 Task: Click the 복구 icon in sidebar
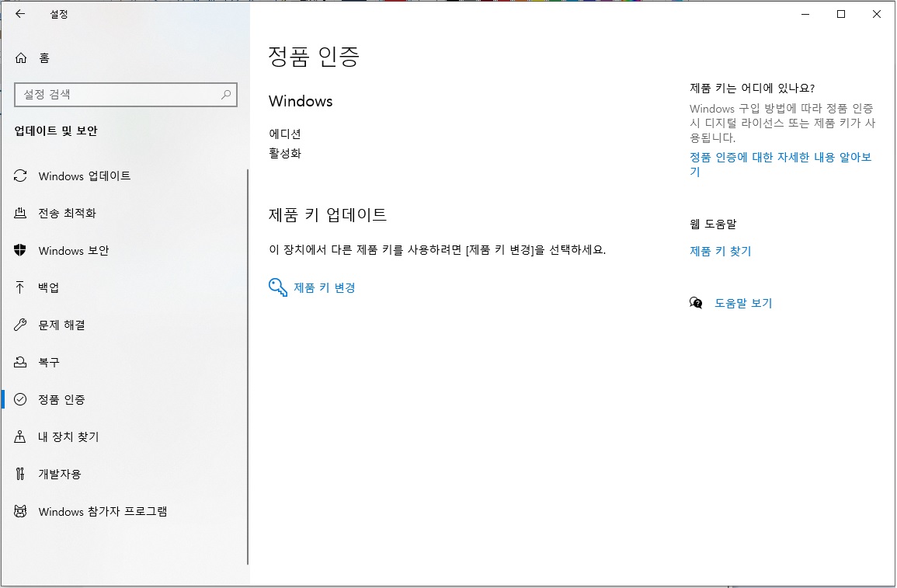(20, 361)
